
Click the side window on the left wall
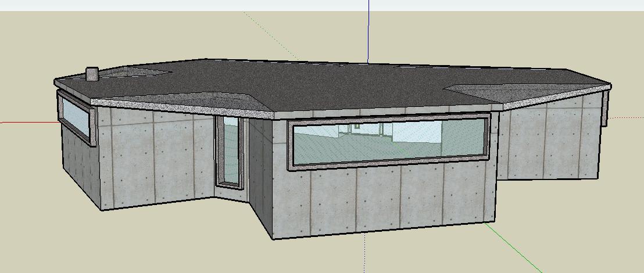coord(76,117)
